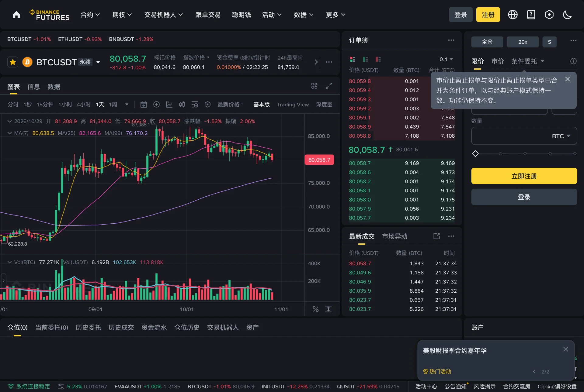Change quantity unit BTC dropdown
Viewport: 584px width, 392px height.
(561, 136)
